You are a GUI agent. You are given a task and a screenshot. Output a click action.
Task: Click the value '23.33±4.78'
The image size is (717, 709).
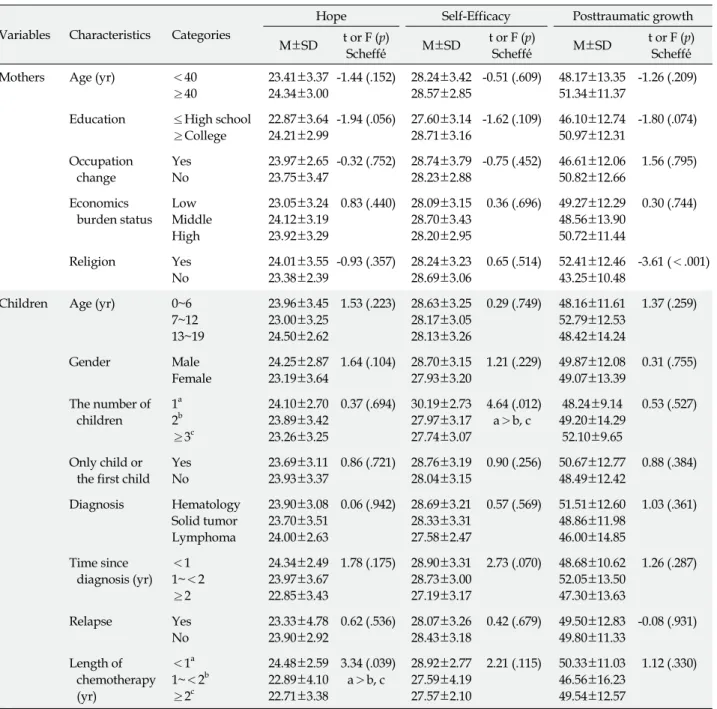coord(298,622)
